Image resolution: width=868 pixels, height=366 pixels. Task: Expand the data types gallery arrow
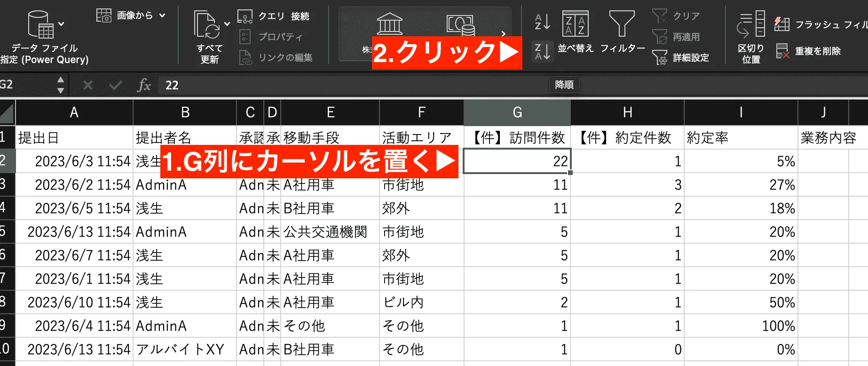504,34
